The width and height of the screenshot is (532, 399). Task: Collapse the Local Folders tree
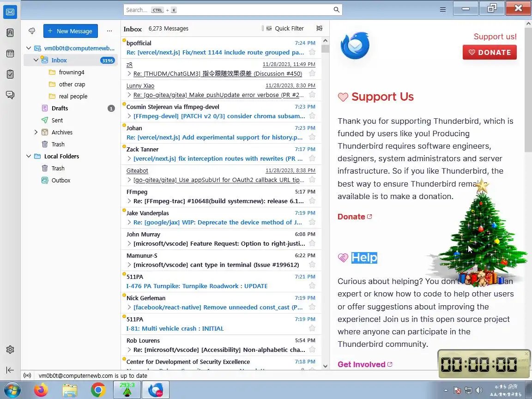tap(29, 156)
